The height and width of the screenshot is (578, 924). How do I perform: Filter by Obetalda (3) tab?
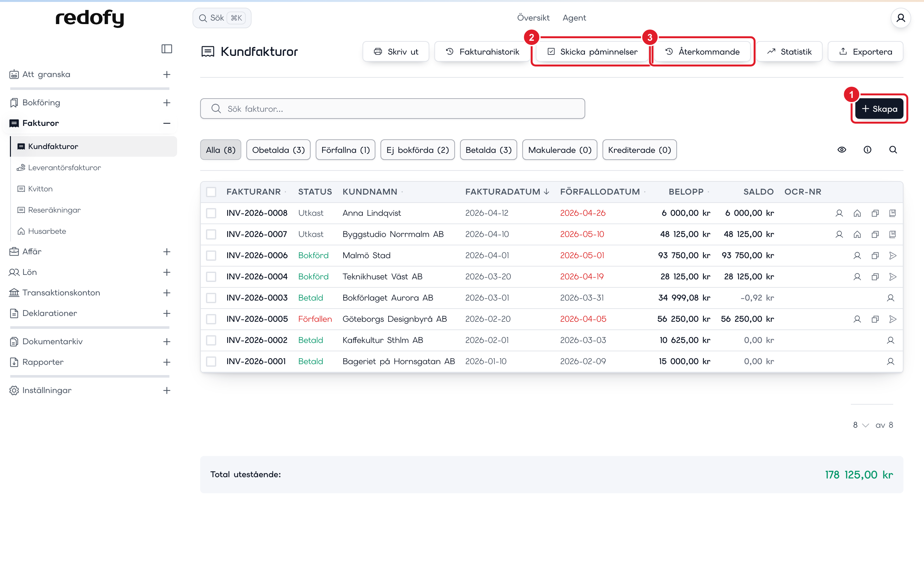tap(278, 150)
